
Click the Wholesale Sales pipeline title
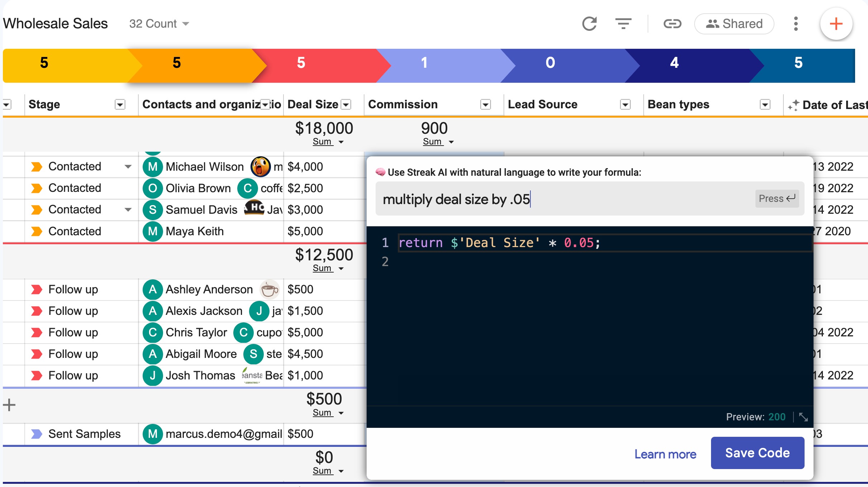point(55,24)
